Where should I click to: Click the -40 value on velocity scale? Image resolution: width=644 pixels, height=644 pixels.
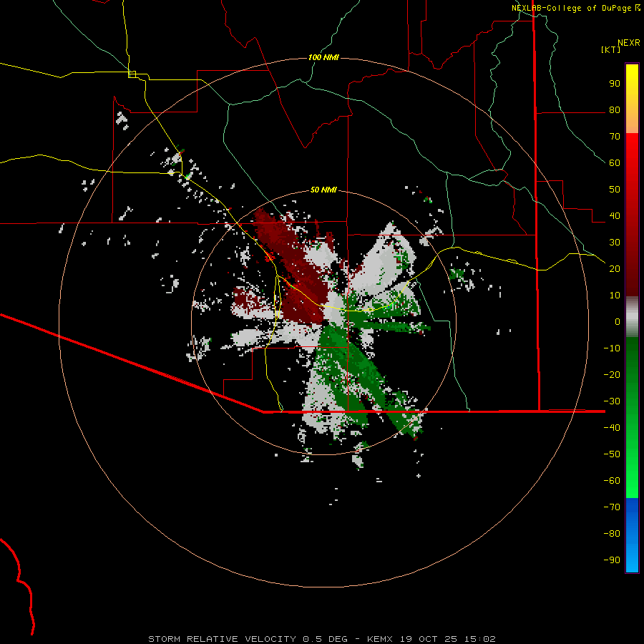click(612, 428)
